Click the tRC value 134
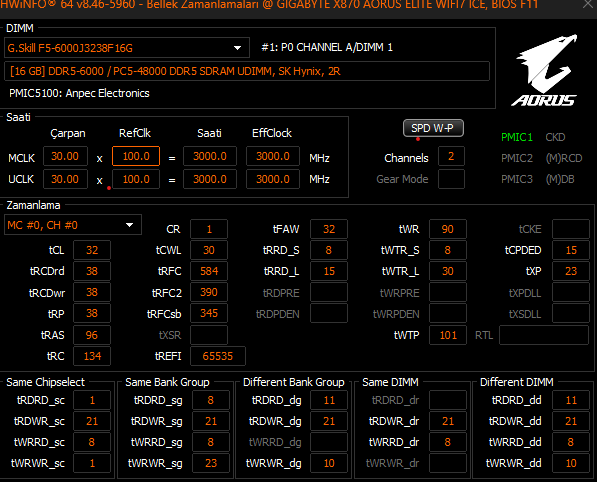The height and width of the screenshot is (482, 597). pyautogui.click(x=92, y=356)
